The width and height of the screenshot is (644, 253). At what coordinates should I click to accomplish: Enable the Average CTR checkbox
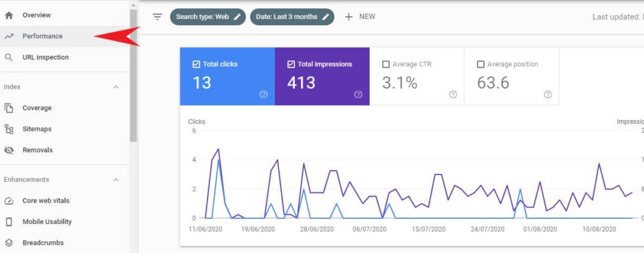(x=386, y=64)
